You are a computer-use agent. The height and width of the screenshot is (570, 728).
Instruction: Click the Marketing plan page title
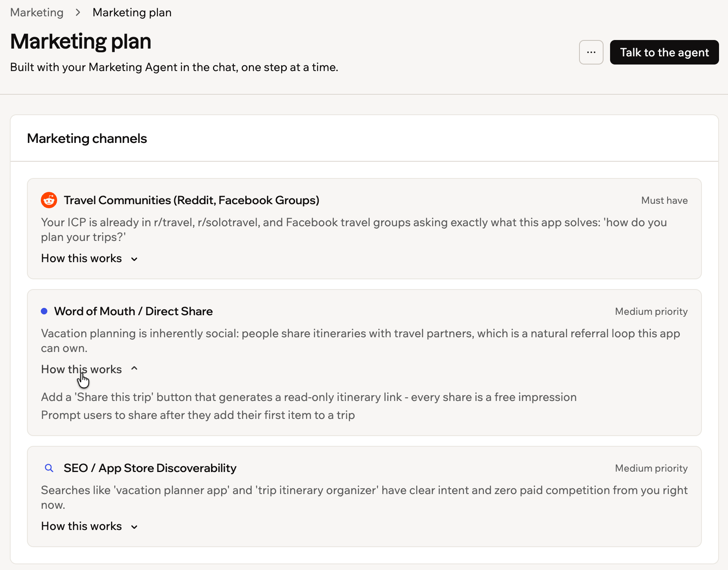[81, 42]
